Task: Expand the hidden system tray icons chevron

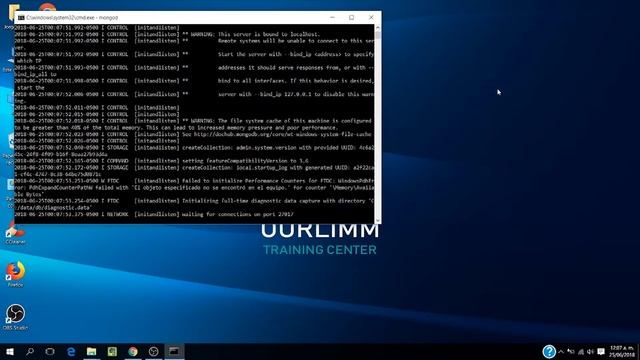Action: (561, 352)
